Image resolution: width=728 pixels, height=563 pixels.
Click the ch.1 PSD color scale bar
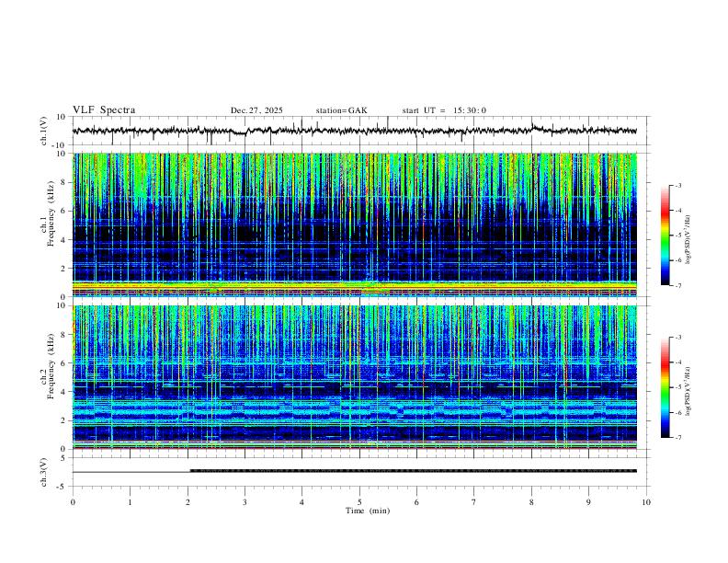coord(665,236)
